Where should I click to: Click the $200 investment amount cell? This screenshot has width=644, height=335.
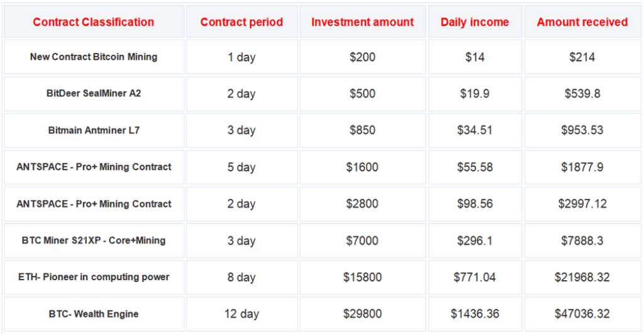click(x=362, y=57)
